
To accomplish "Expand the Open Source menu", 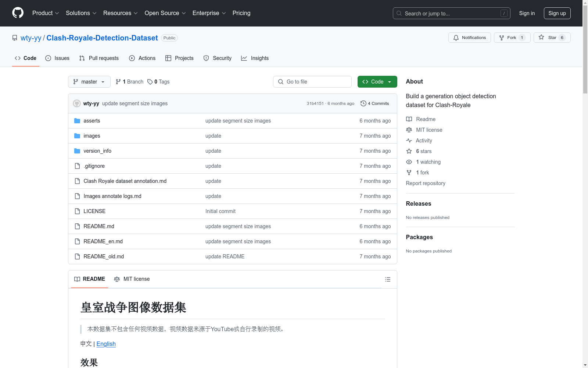I will (x=165, y=13).
